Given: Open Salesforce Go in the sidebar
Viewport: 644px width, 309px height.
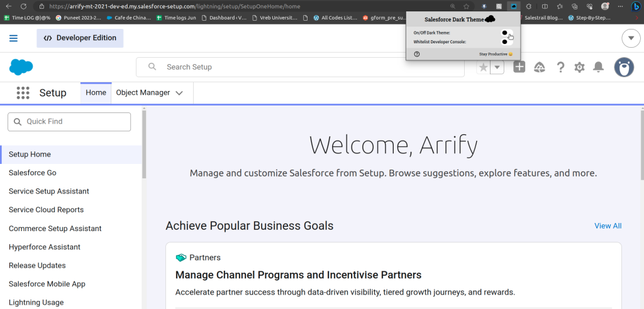Looking at the screenshot, I should (x=33, y=173).
